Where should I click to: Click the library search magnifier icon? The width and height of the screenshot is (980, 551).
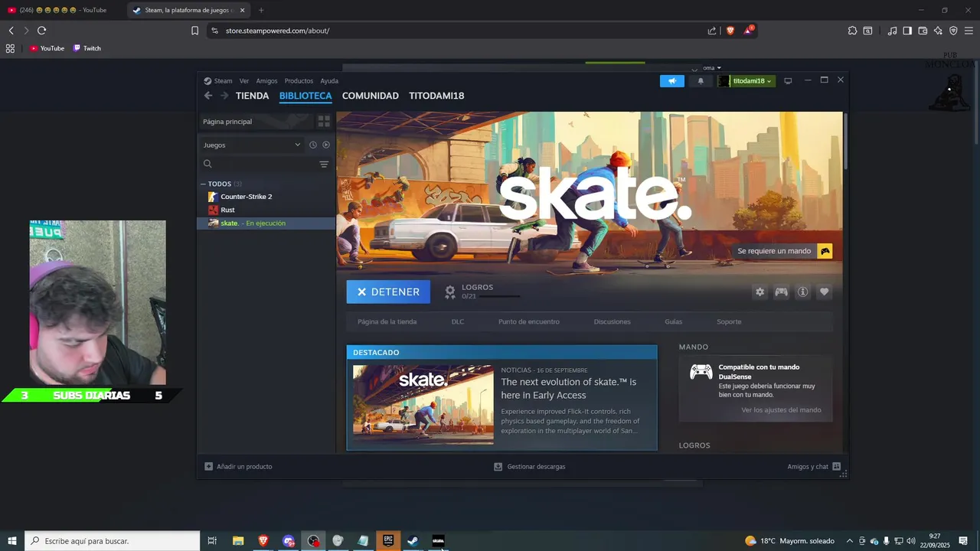[x=207, y=164]
